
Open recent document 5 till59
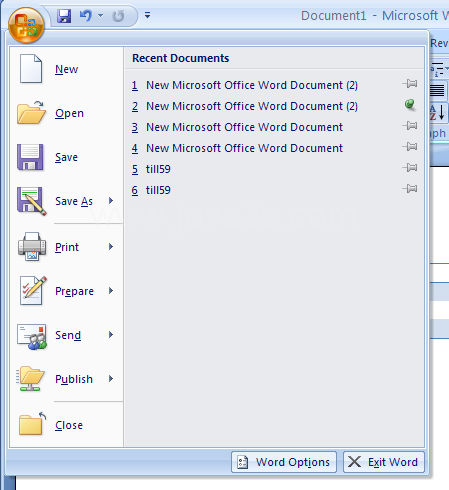click(151, 169)
